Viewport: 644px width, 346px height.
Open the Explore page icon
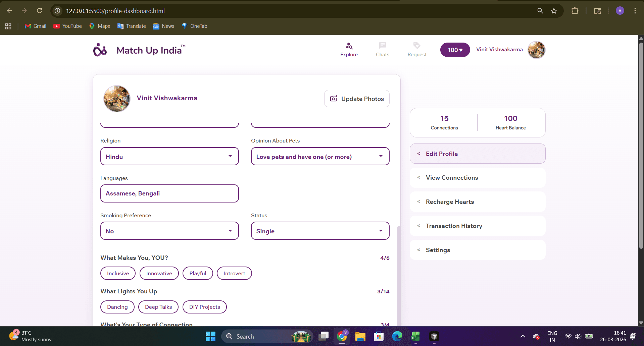[x=349, y=46]
